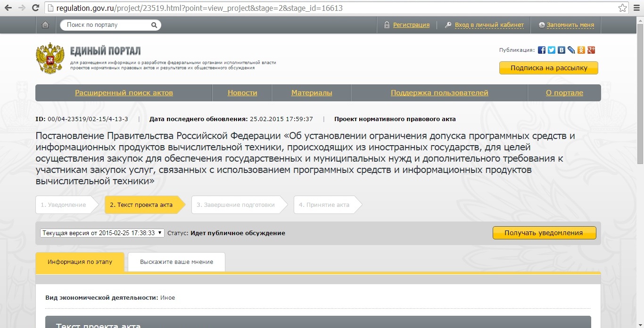Open the 'Новости' menu item
The width and height of the screenshot is (644, 328).
(x=242, y=93)
